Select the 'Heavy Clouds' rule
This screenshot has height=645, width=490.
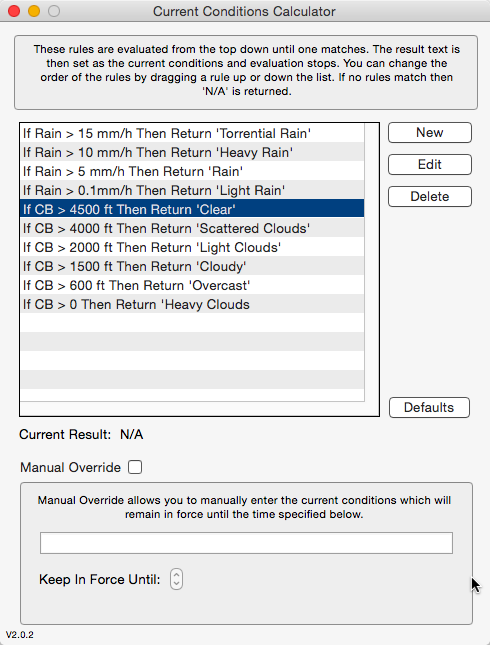(192, 304)
